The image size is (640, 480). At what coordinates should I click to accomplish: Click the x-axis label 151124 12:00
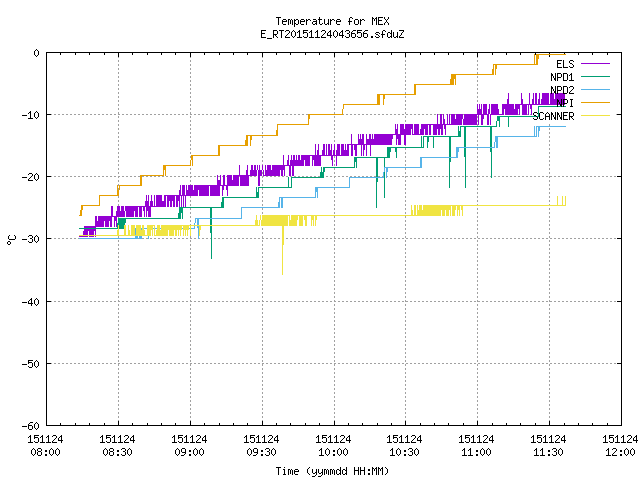click(x=620, y=446)
